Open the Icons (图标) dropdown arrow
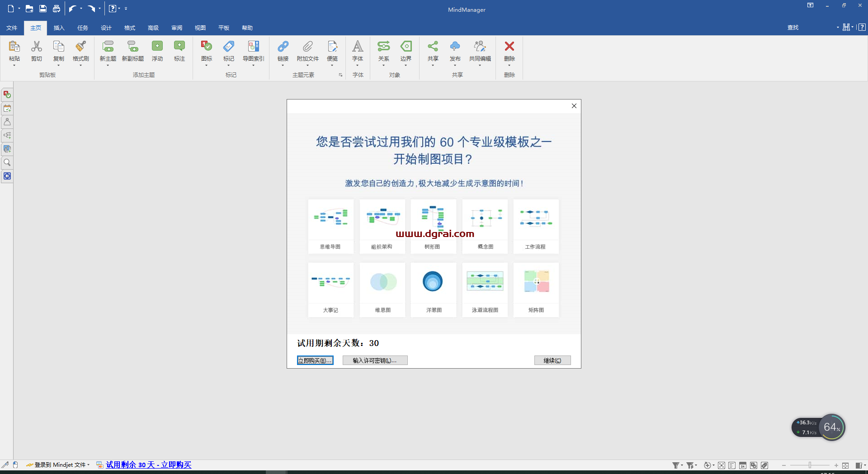The height and width of the screenshot is (474, 868). click(207, 66)
